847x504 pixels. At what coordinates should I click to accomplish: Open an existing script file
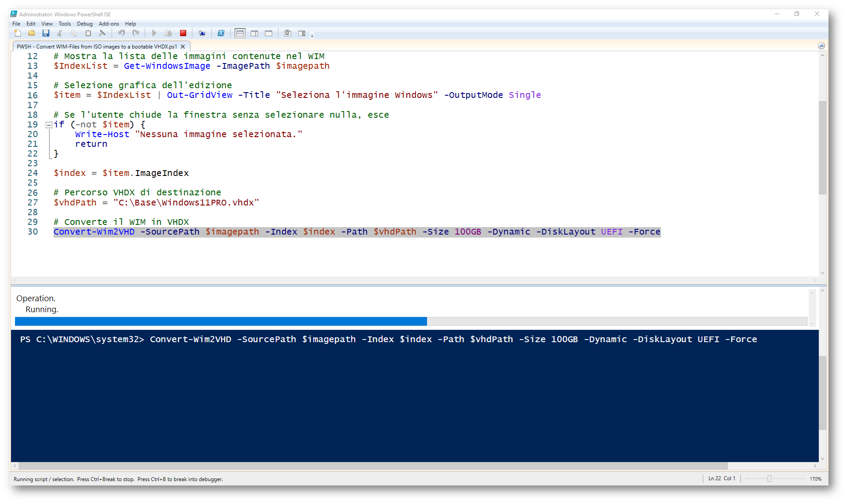[x=32, y=33]
